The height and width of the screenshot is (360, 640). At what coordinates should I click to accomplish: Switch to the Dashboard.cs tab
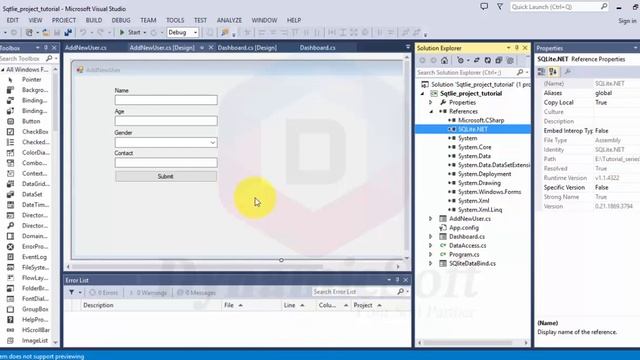pos(318,48)
